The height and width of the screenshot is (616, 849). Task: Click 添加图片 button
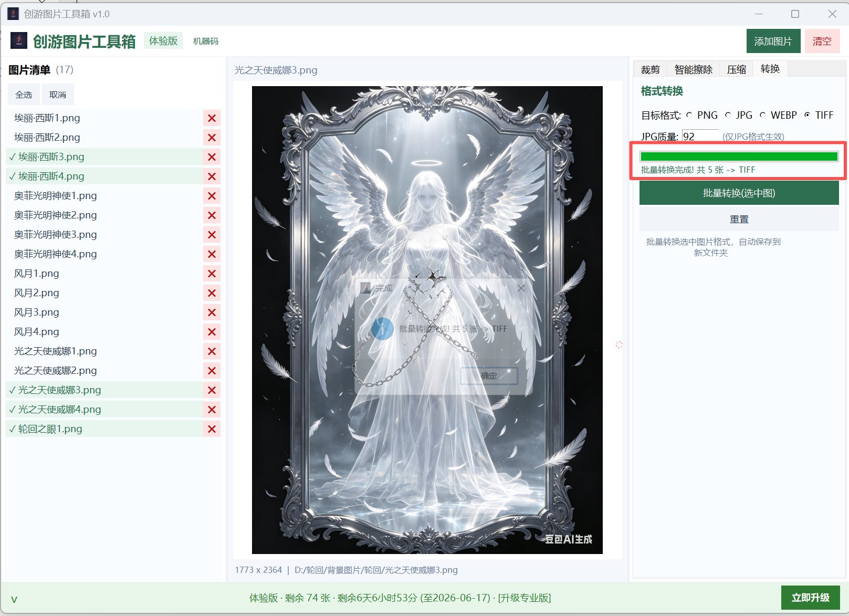773,41
